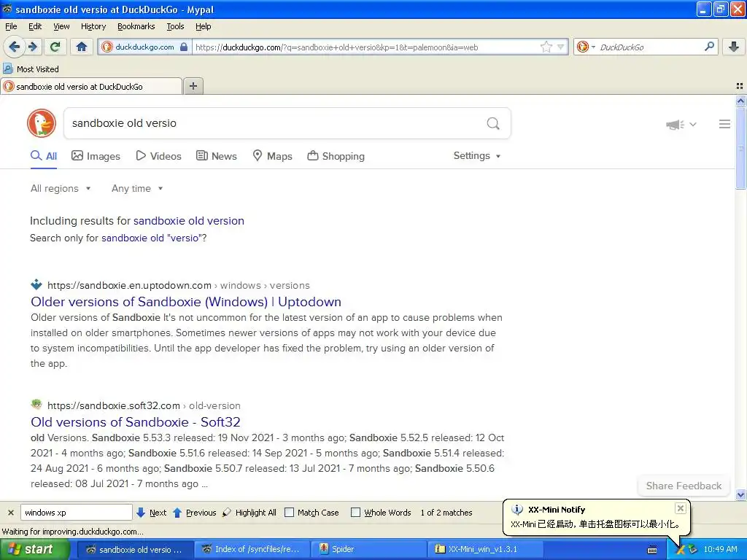Screen dimensions: 747x560
Task: Open a new tab with plus button
Action: click(x=193, y=86)
